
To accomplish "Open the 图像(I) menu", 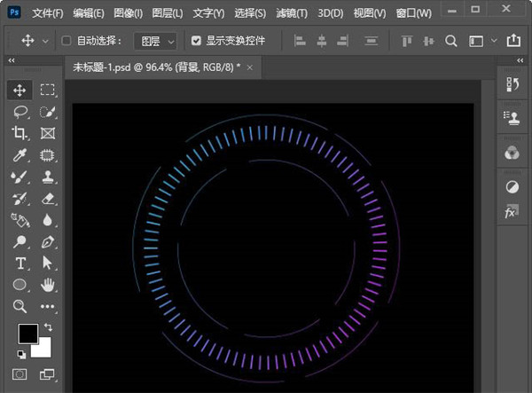I will click(x=129, y=13).
